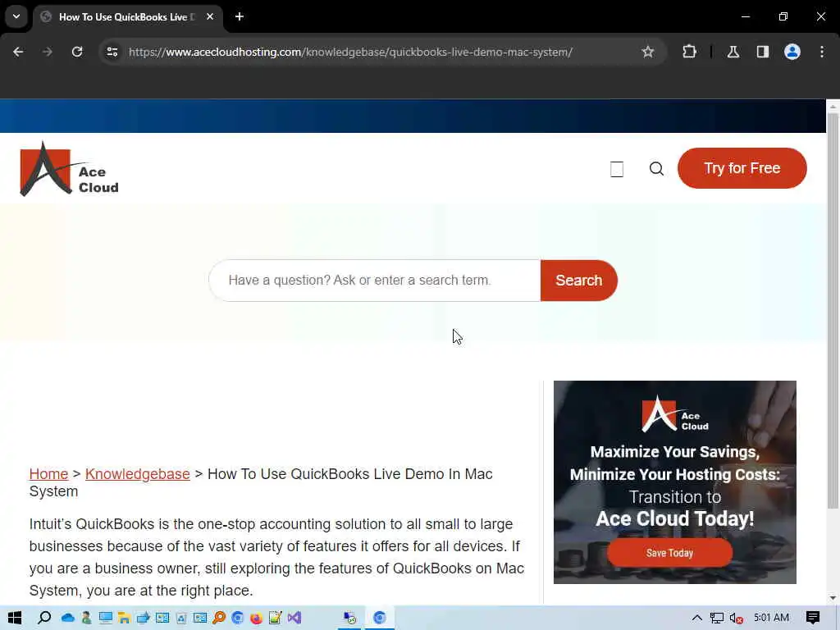Click the Try for Free button
The width and height of the screenshot is (840, 630).
tap(742, 168)
